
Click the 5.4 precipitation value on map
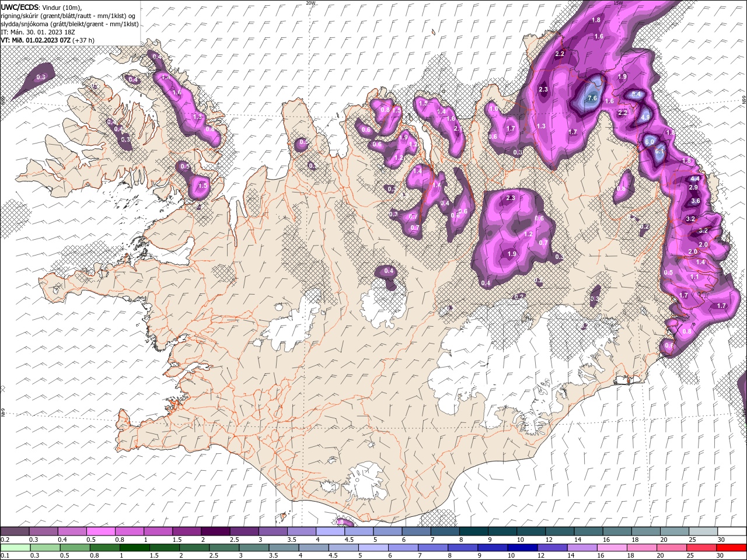[x=637, y=94]
